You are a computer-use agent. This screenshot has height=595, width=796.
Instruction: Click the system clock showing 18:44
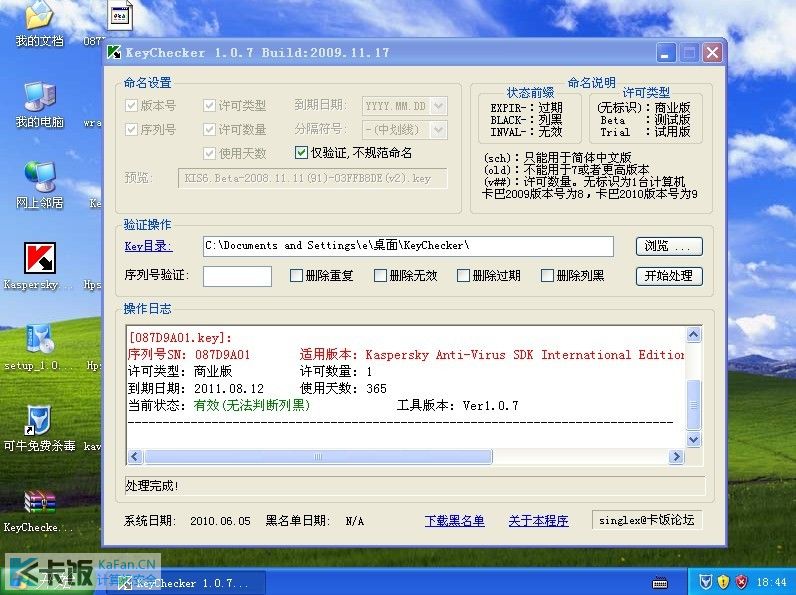(x=771, y=582)
